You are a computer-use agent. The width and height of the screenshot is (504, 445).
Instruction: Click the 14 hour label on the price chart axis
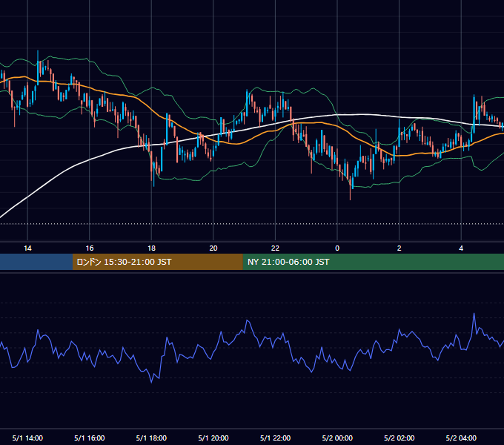point(27,248)
